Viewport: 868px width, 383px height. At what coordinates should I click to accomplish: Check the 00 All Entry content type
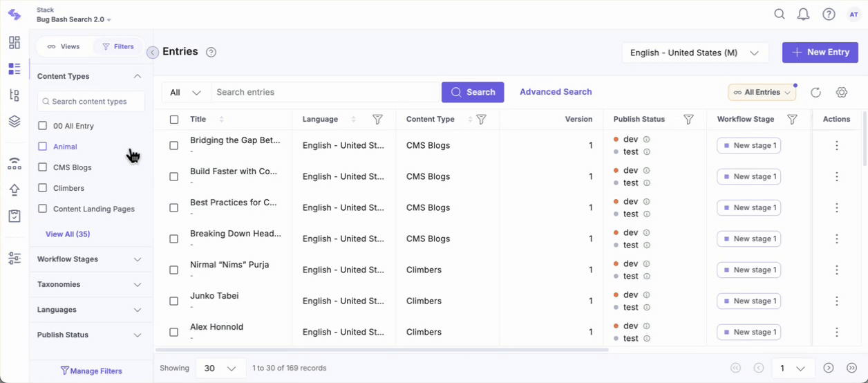click(43, 126)
